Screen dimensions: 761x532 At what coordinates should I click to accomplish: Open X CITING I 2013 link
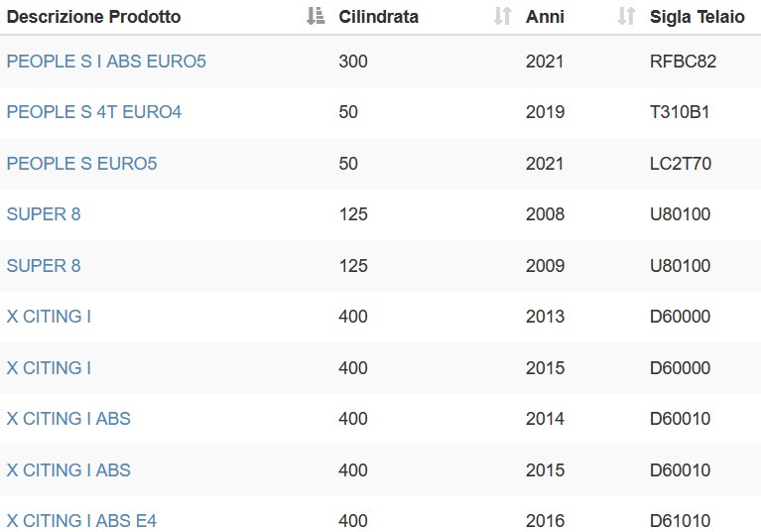pos(49,317)
